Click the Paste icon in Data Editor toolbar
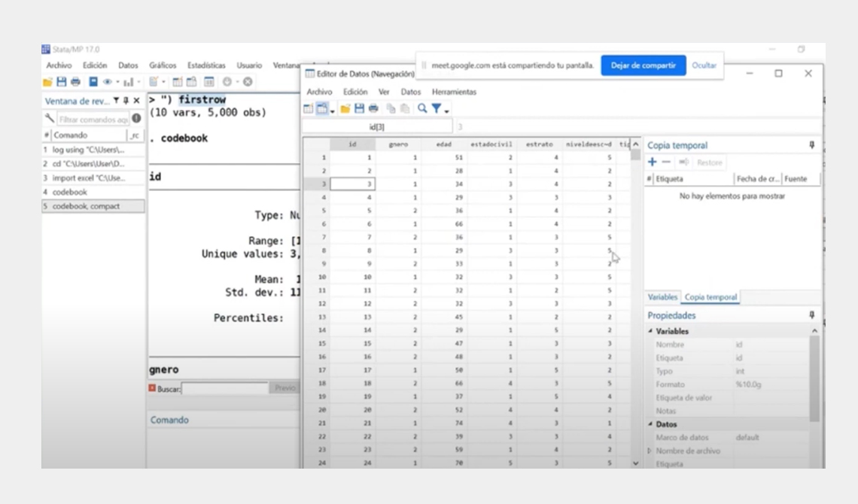This screenshot has height=504, width=858. [x=405, y=109]
